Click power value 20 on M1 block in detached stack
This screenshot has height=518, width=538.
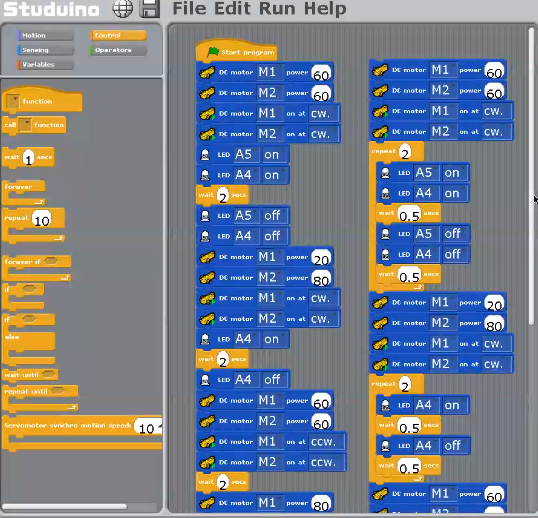[x=494, y=304]
